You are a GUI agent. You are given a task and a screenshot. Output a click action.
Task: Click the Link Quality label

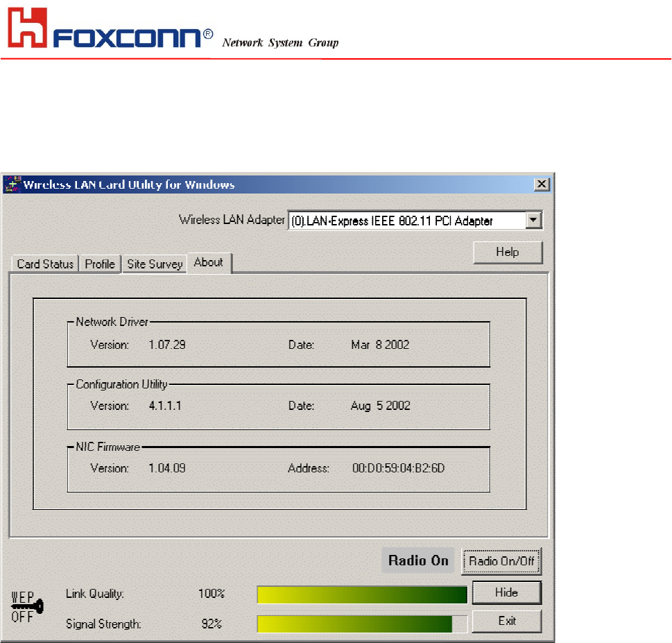click(x=95, y=594)
